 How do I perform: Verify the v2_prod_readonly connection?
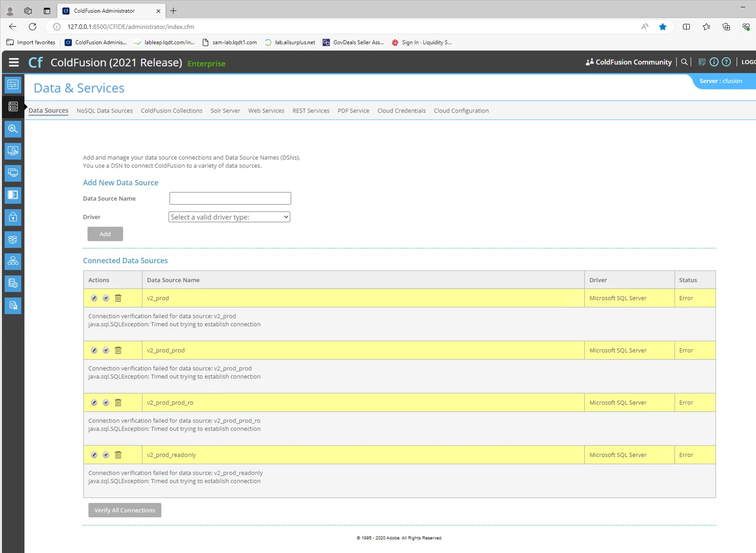click(106, 455)
